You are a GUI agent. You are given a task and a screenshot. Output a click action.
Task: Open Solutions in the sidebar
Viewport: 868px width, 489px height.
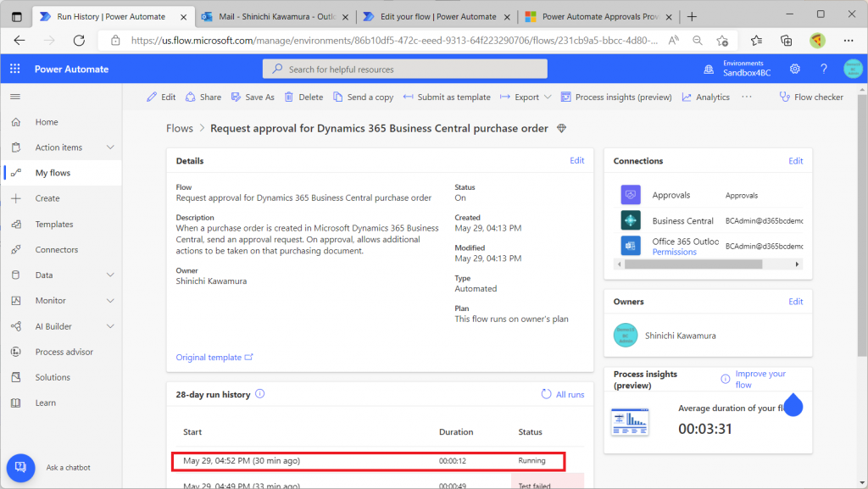(x=53, y=377)
